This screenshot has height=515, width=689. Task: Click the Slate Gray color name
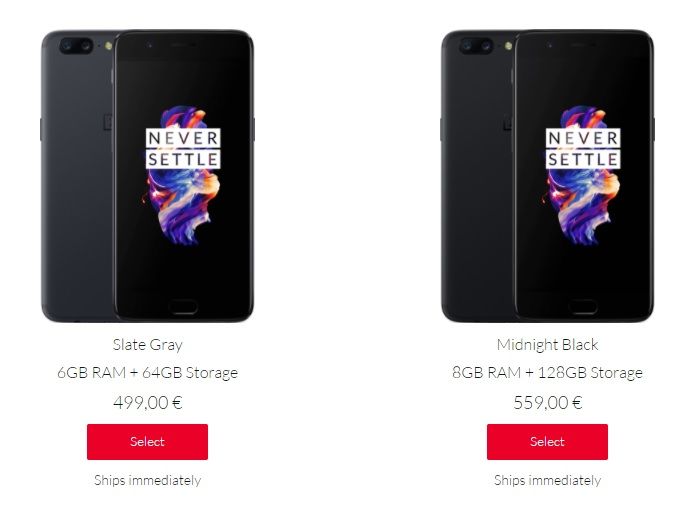[148, 345]
